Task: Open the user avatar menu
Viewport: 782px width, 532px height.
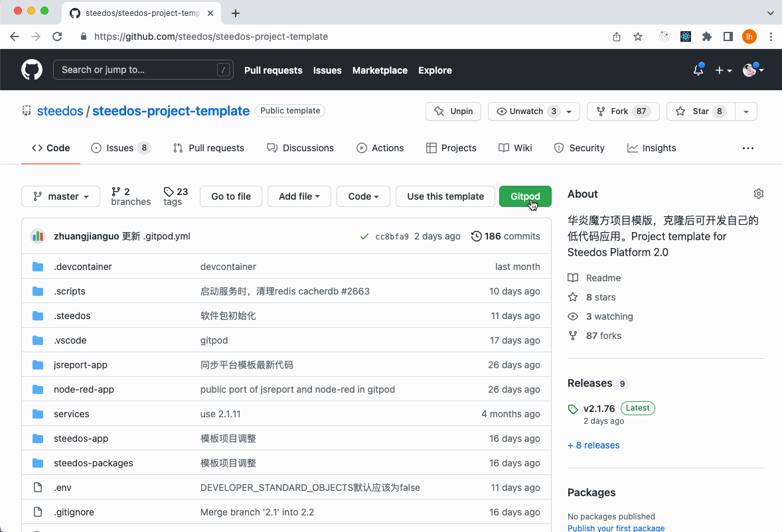Action: point(753,70)
